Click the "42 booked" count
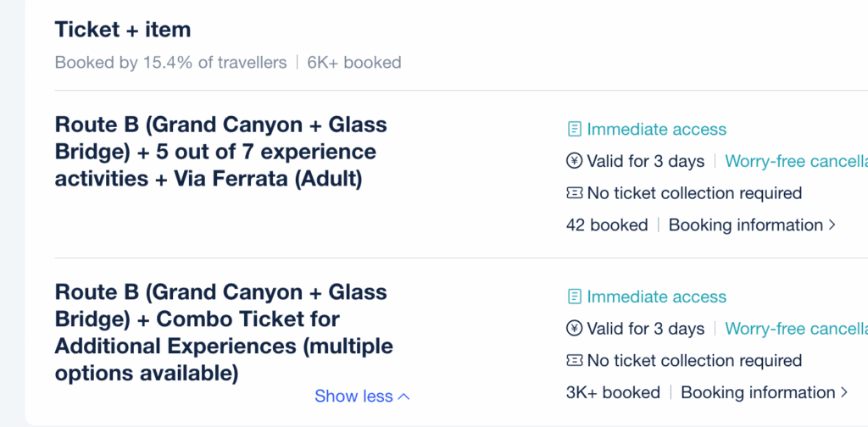The image size is (868, 427). (607, 225)
